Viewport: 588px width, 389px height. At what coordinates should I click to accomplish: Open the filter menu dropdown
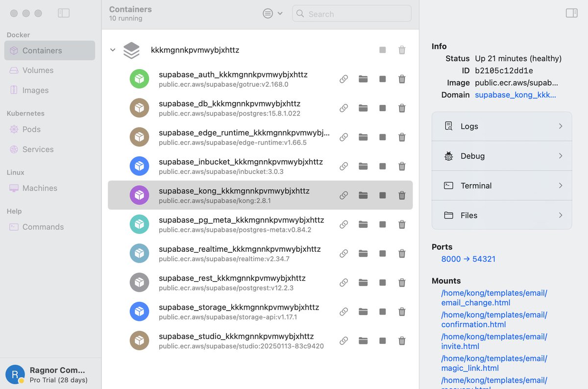pyautogui.click(x=273, y=14)
